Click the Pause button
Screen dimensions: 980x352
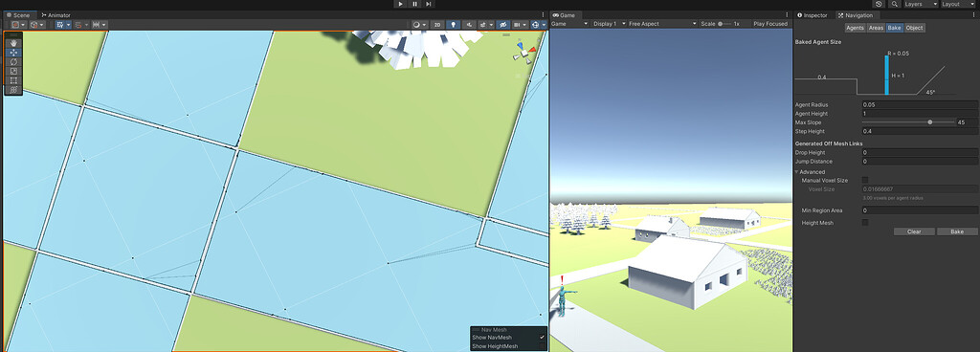point(415,4)
